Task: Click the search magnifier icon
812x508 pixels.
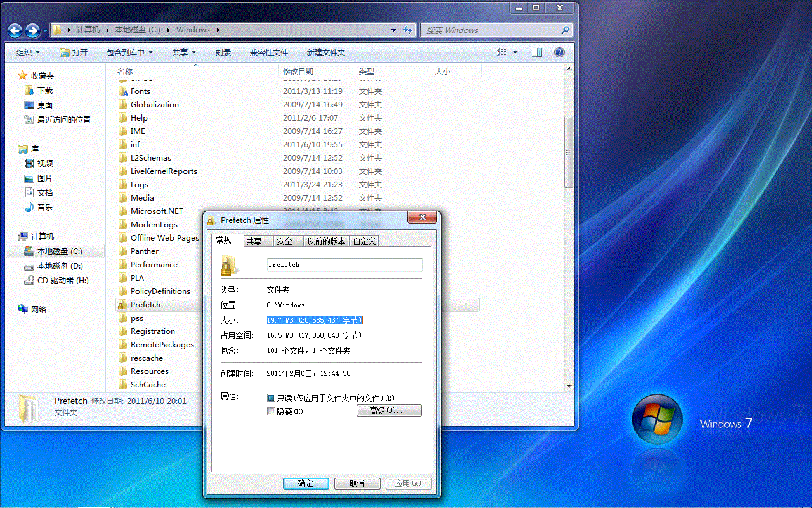Action: click(x=565, y=30)
